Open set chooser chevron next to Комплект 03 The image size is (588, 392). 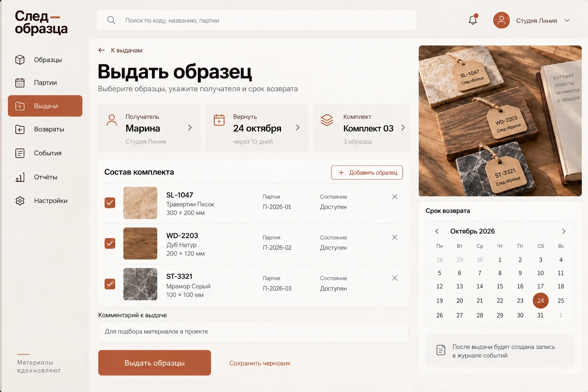pyautogui.click(x=403, y=127)
